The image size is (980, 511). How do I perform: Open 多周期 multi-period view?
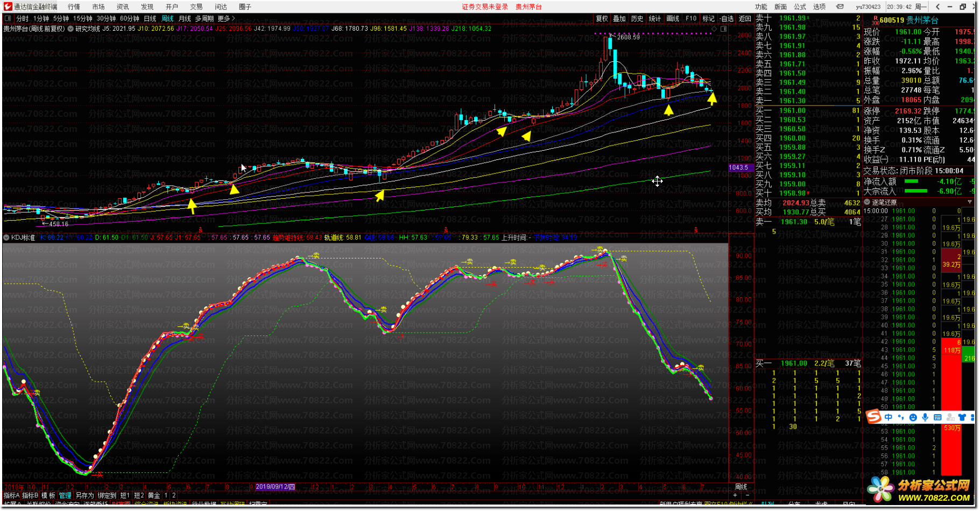point(205,18)
